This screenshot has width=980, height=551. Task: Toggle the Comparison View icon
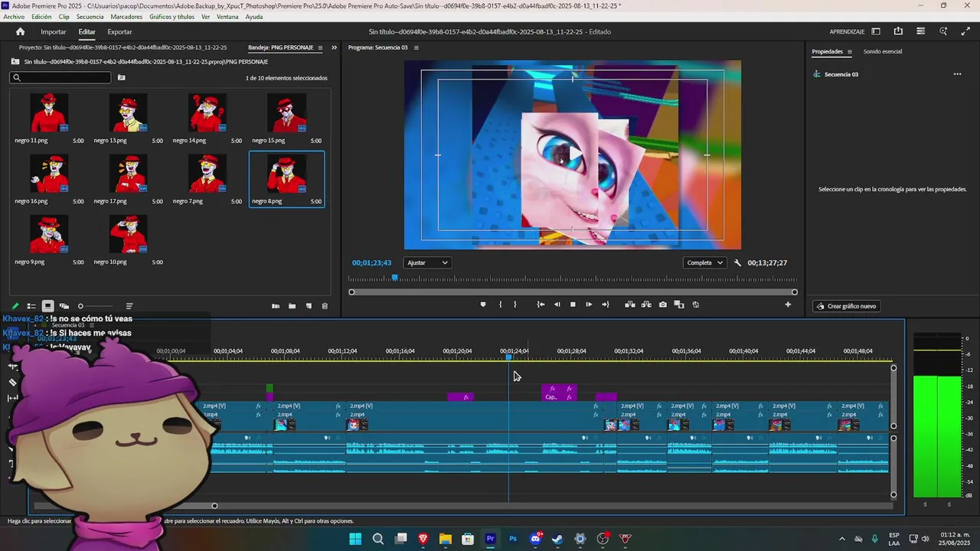click(x=679, y=305)
